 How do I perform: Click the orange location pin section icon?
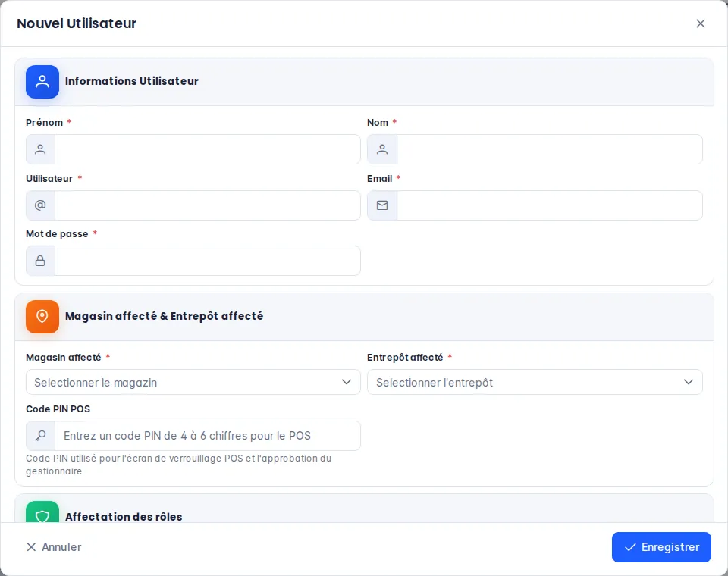[42, 317]
